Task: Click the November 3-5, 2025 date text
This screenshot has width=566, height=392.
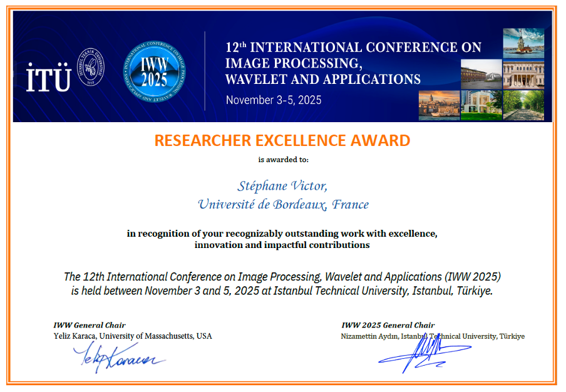Action: pyautogui.click(x=274, y=100)
